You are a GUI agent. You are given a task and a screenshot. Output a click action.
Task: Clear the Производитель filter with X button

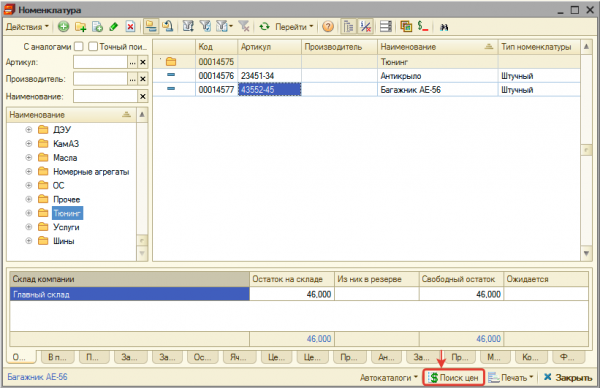143,79
